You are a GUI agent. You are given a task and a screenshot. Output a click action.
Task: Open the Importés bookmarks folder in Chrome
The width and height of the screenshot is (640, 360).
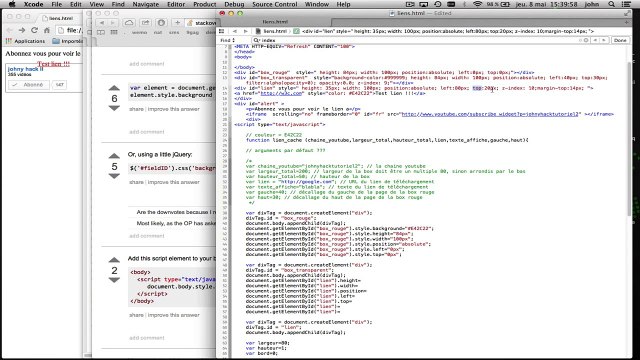pyautogui.click(x=67, y=41)
